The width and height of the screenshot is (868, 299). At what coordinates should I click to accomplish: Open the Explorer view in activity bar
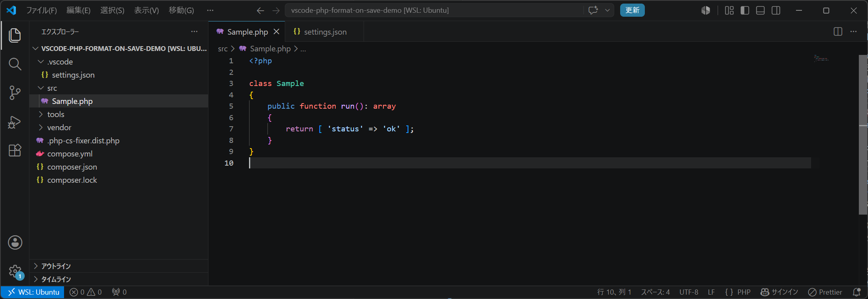(x=15, y=35)
